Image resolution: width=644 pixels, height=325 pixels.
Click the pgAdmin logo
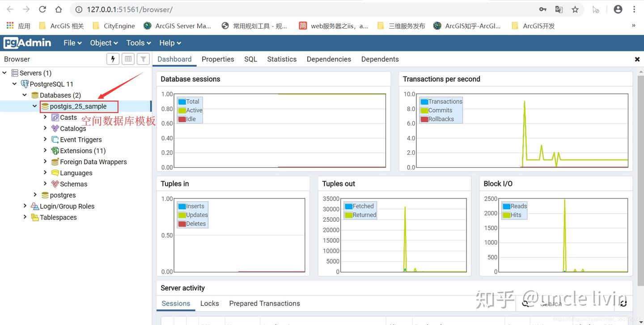[27, 42]
